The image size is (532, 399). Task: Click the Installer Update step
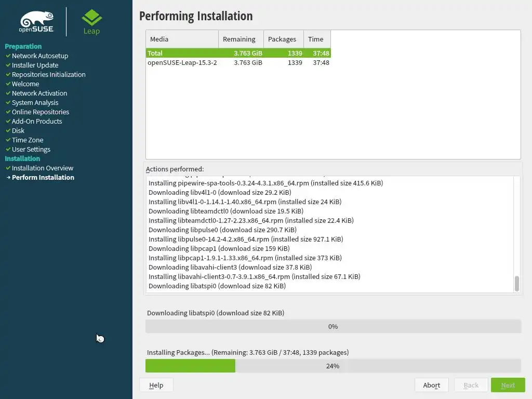35,65
